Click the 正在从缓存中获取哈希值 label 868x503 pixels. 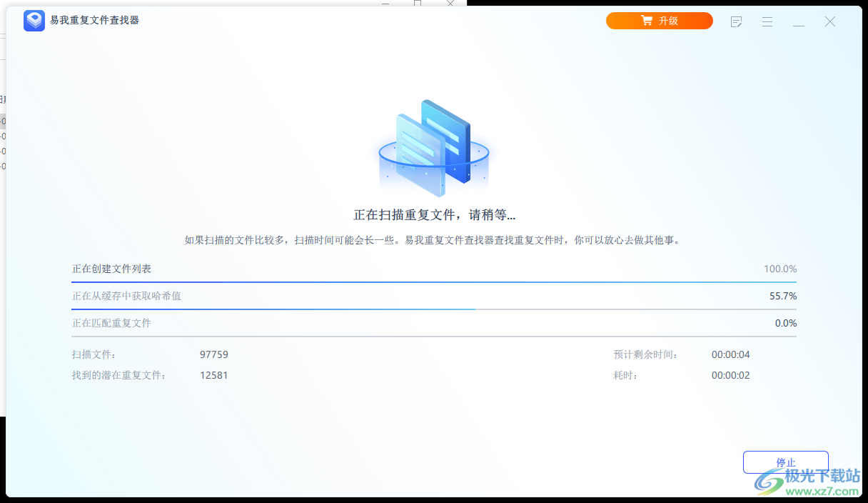pyautogui.click(x=126, y=296)
